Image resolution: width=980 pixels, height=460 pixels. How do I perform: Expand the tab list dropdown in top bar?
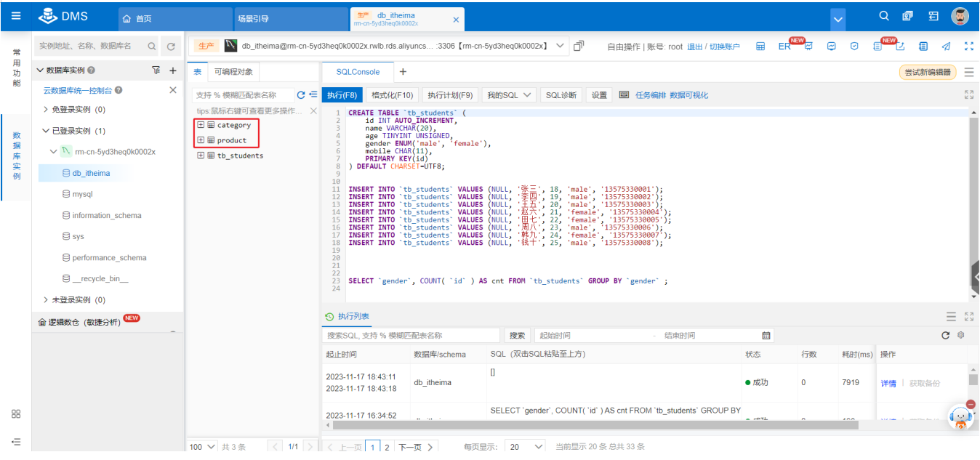click(838, 18)
